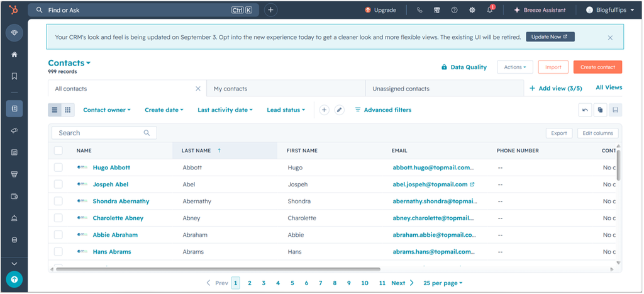The width and height of the screenshot is (644, 294).
Task: Check the Hugo Abbott row checkbox
Action: coord(58,167)
